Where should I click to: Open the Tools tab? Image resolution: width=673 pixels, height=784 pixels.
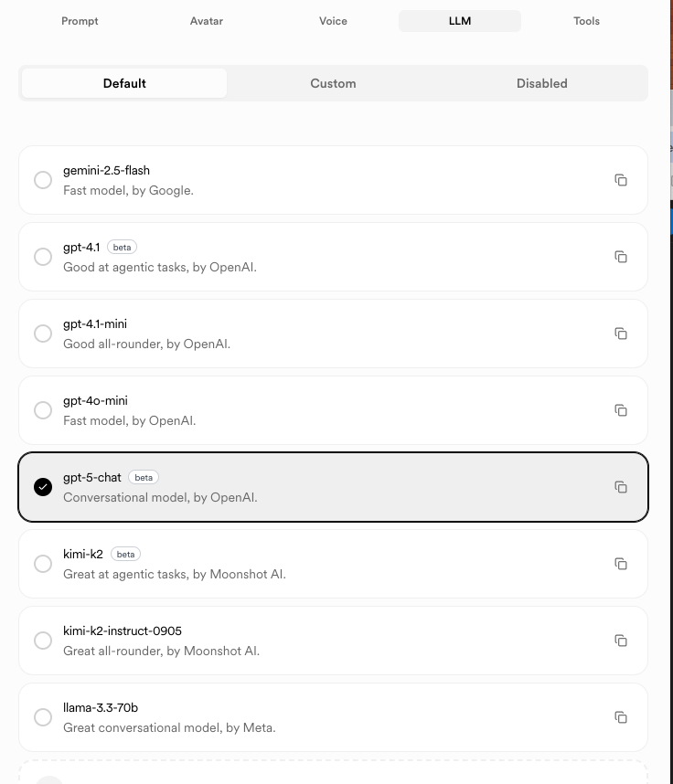587,21
